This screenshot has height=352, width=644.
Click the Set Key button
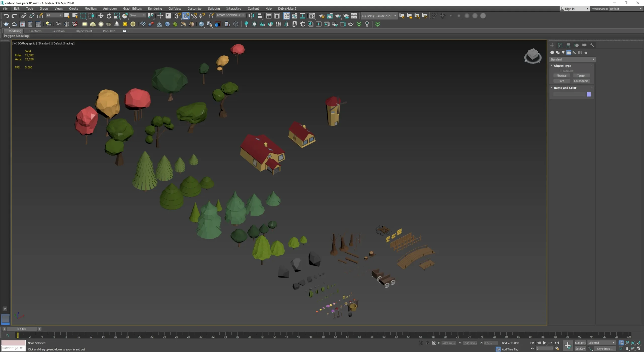580,349
